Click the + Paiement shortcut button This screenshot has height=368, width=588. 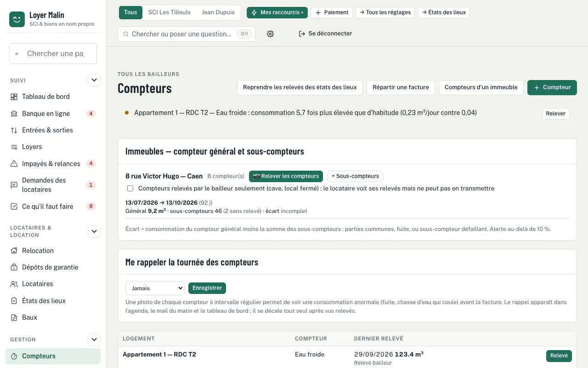click(x=332, y=12)
